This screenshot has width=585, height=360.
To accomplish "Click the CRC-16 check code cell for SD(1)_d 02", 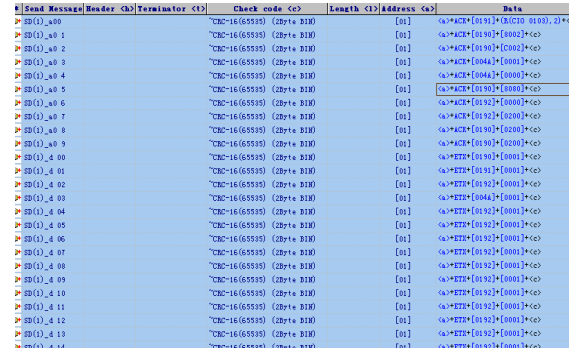I will tap(267, 185).
